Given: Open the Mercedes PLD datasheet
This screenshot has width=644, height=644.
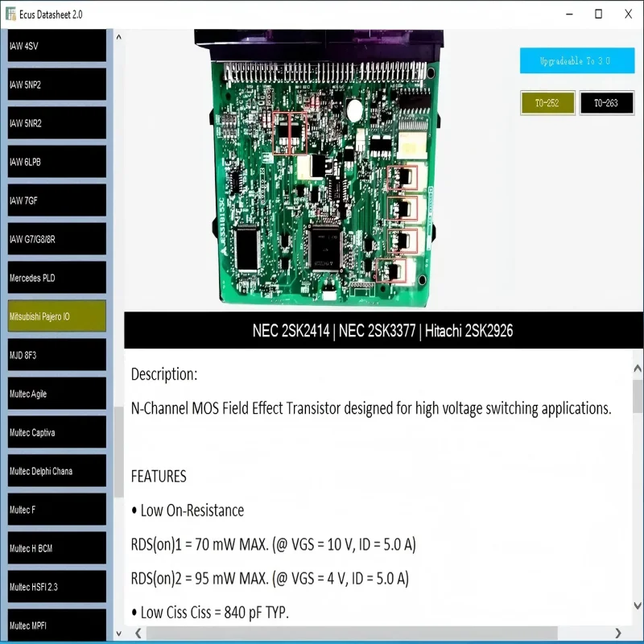Looking at the screenshot, I should tap(55, 278).
